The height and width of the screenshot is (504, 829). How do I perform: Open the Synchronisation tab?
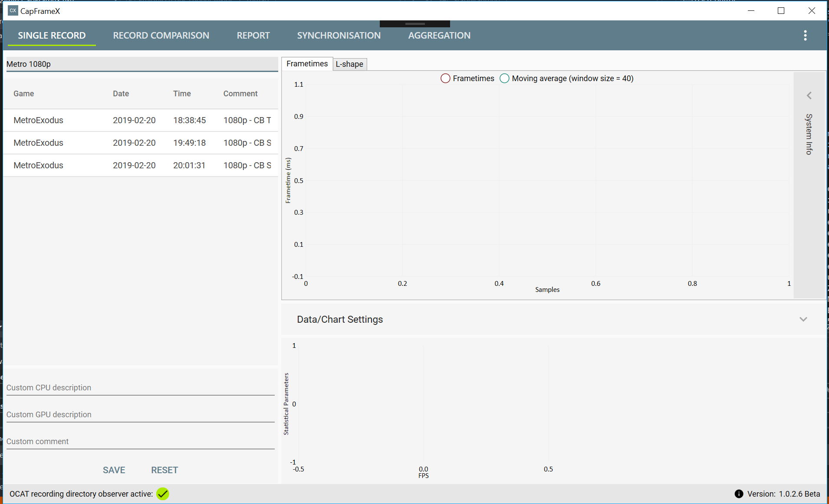pyautogui.click(x=339, y=36)
